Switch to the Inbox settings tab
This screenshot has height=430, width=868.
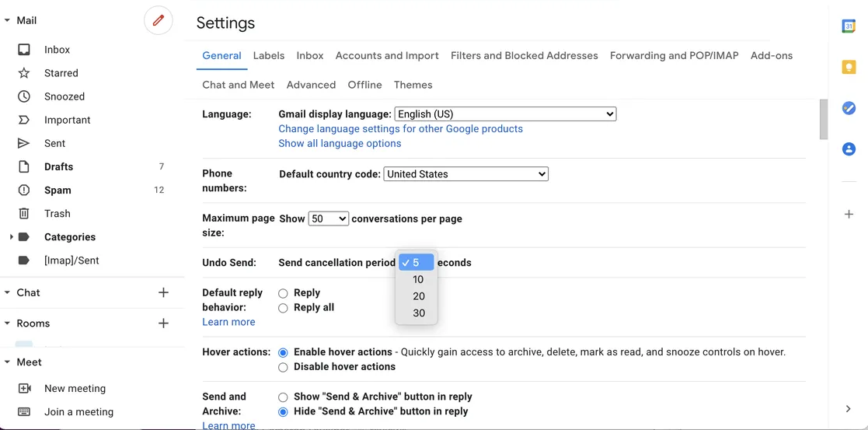(x=310, y=55)
